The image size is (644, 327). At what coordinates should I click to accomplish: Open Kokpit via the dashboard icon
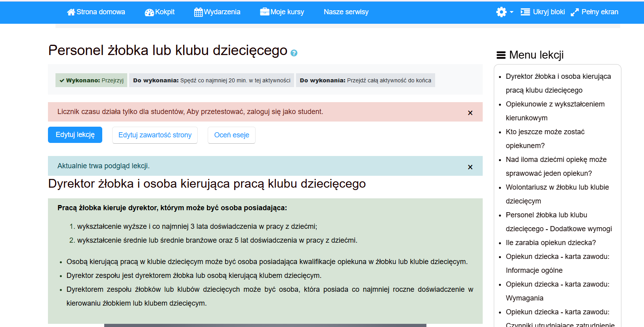pos(149,12)
